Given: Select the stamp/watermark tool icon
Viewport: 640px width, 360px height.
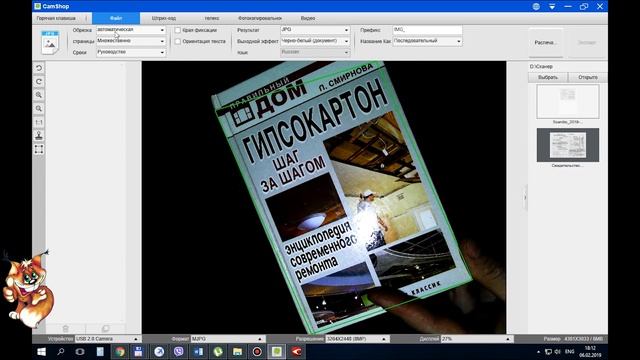Looking at the screenshot, I should pos(39,136).
